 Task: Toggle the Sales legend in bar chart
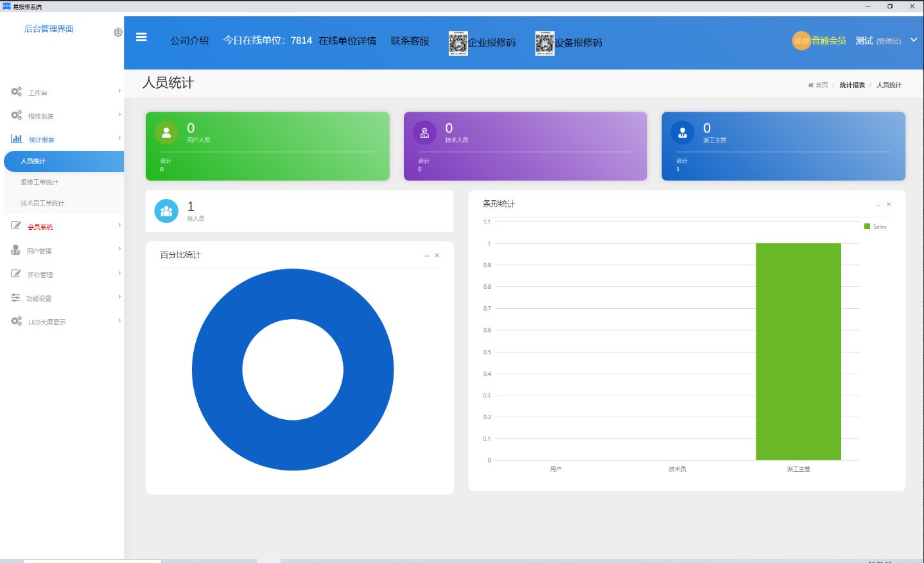coord(875,227)
